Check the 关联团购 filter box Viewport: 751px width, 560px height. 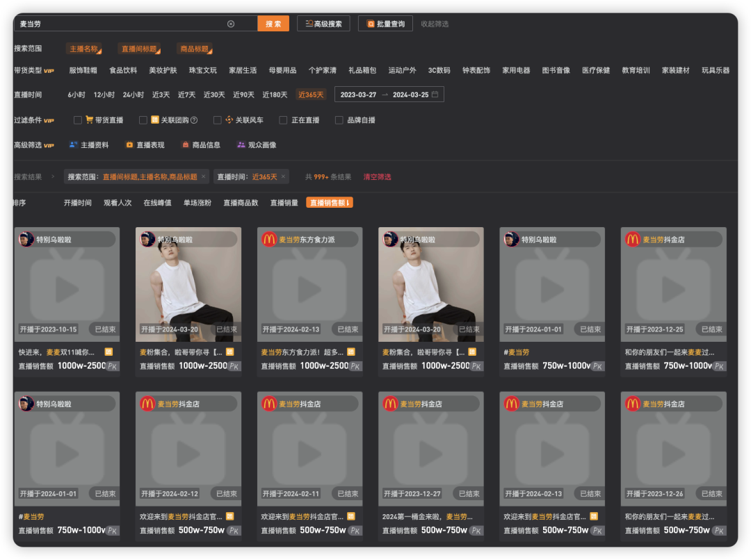click(x=143, y=120)
